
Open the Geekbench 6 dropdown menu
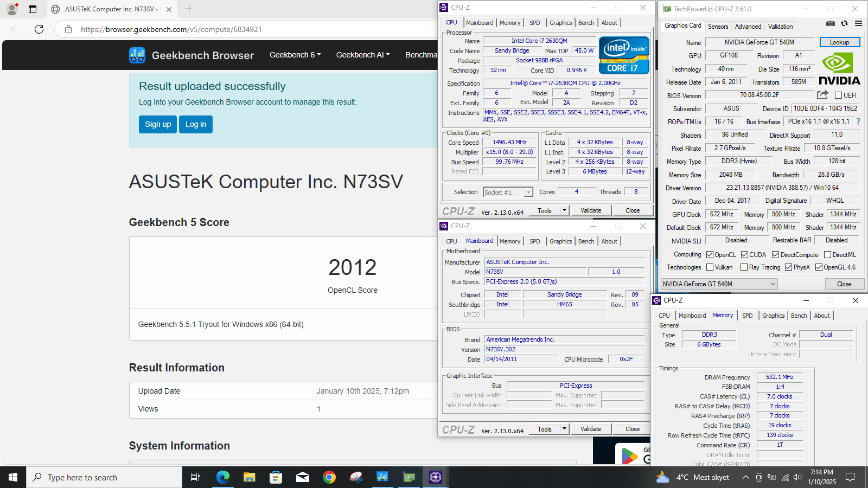295,55
